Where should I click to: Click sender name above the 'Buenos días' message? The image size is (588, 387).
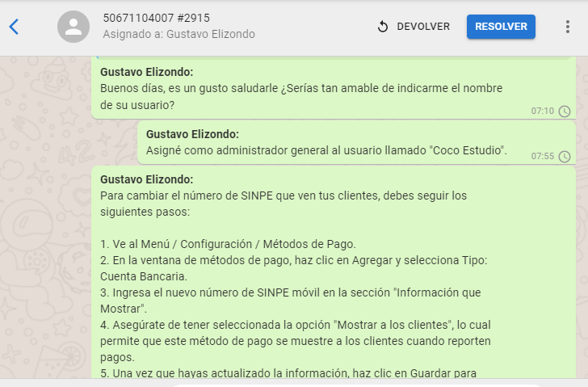[146, 71]
